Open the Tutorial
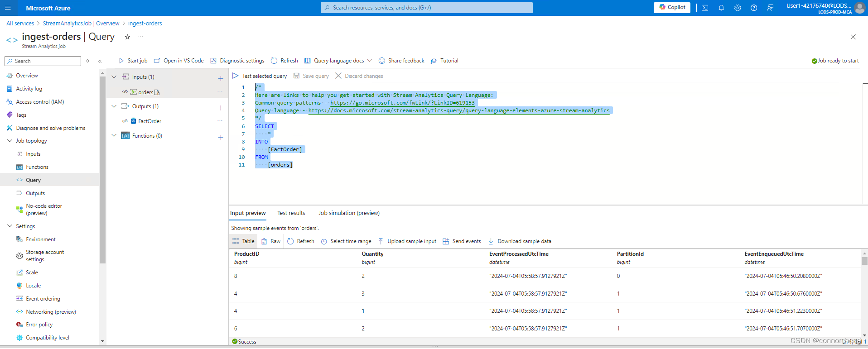The height and width of the screenshot is (349, 868). [x=444, y=61]
